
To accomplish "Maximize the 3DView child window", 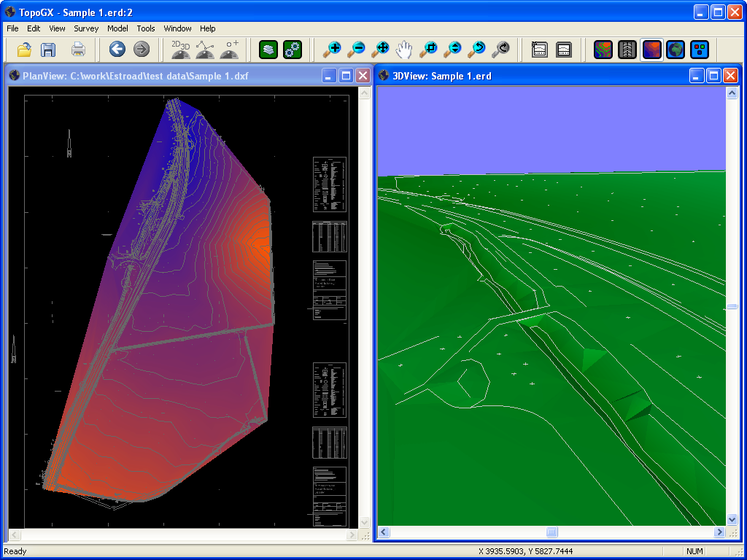I will pos(713,76).
